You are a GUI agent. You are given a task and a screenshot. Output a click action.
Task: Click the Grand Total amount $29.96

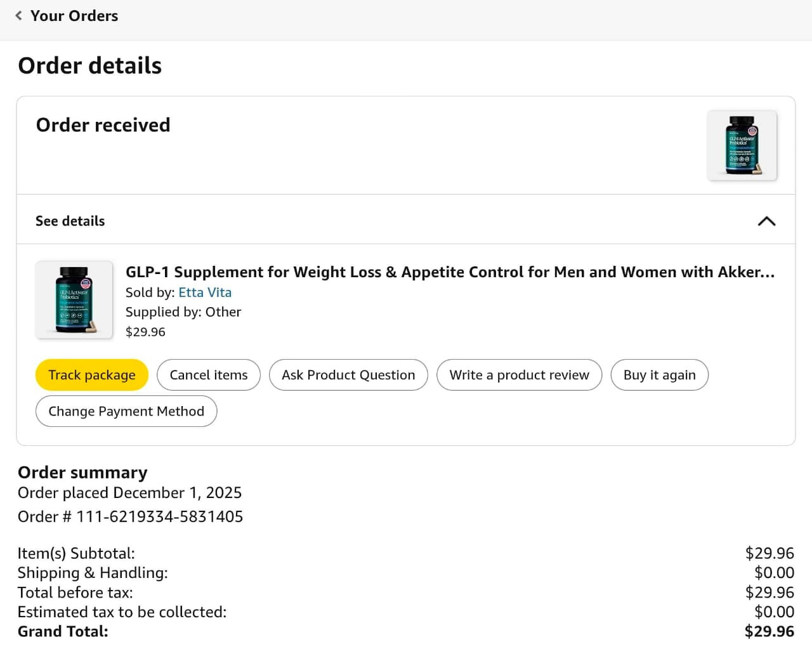(769, 631)
